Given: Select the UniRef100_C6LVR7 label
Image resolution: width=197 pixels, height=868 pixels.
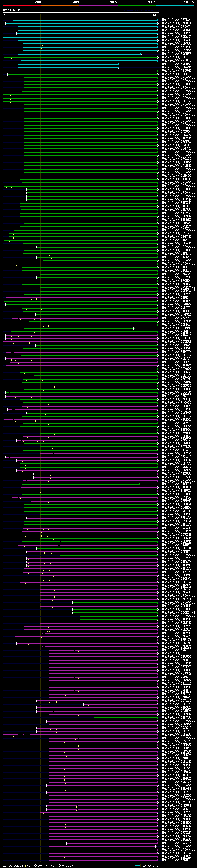Looking at the screenshot, I should 177,626.
